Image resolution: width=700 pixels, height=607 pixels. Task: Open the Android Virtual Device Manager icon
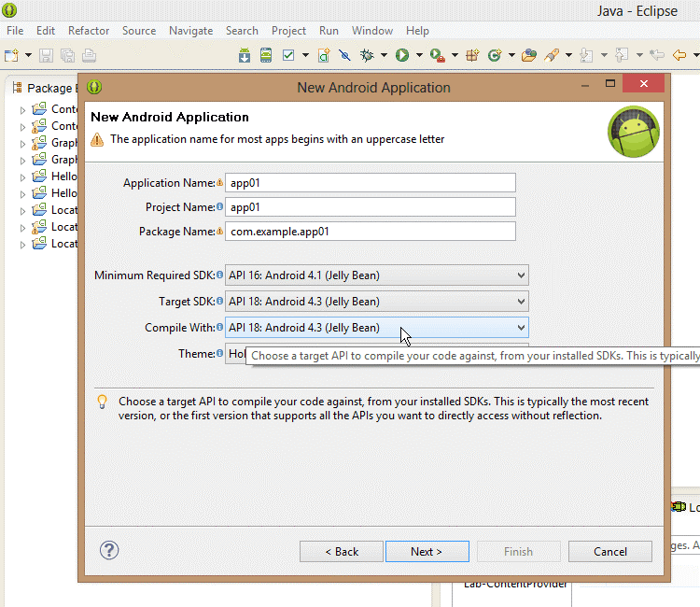[x=266, y=56]
